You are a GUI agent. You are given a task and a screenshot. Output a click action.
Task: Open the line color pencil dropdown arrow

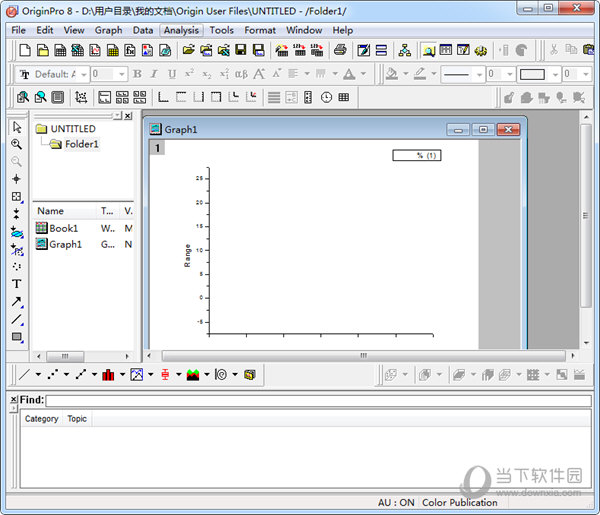click(434, 73)
